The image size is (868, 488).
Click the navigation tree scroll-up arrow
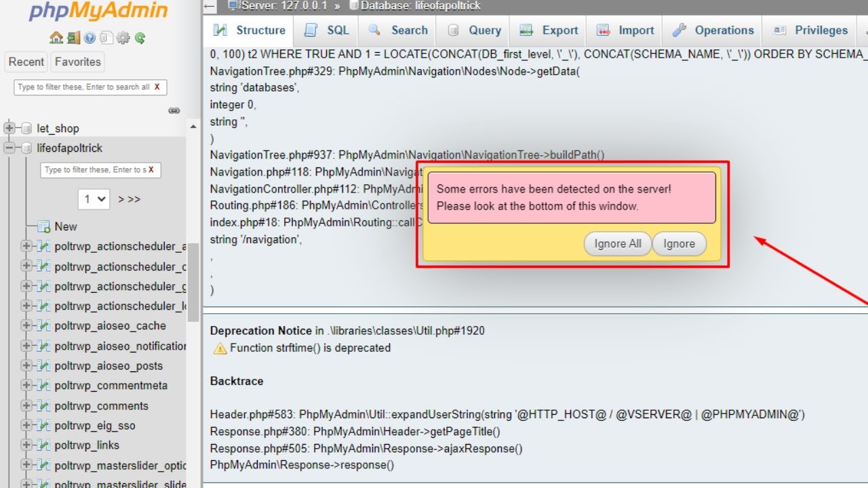point(193,127)
